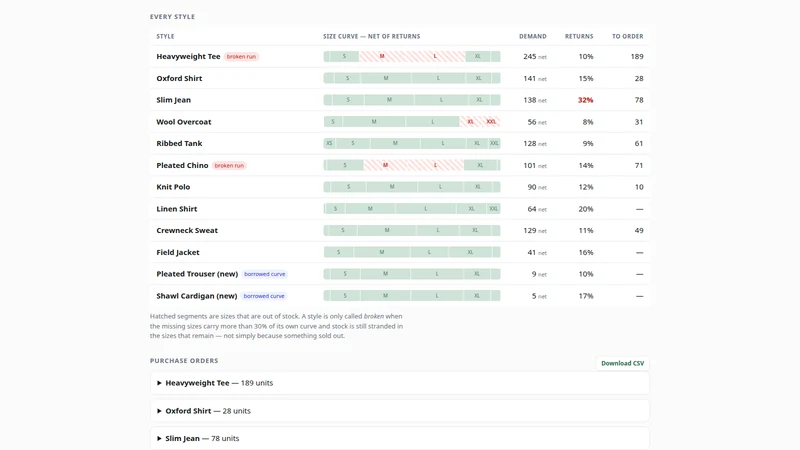The height and width of the screenshot is (450, 800).
Task: Click the Returns column header
Action: (x=579, y=36)
